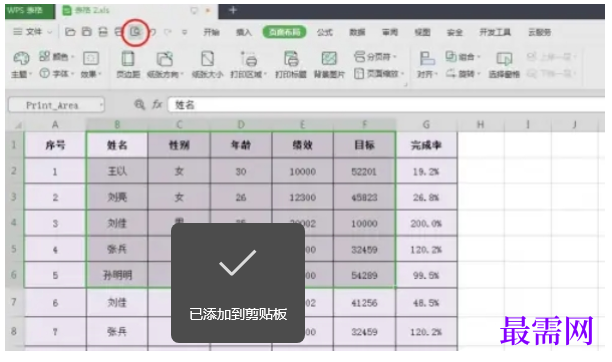Open the 颜色 theme colors dropdown
The height and width of the screenshot is (362, 612).
point(57,57)
